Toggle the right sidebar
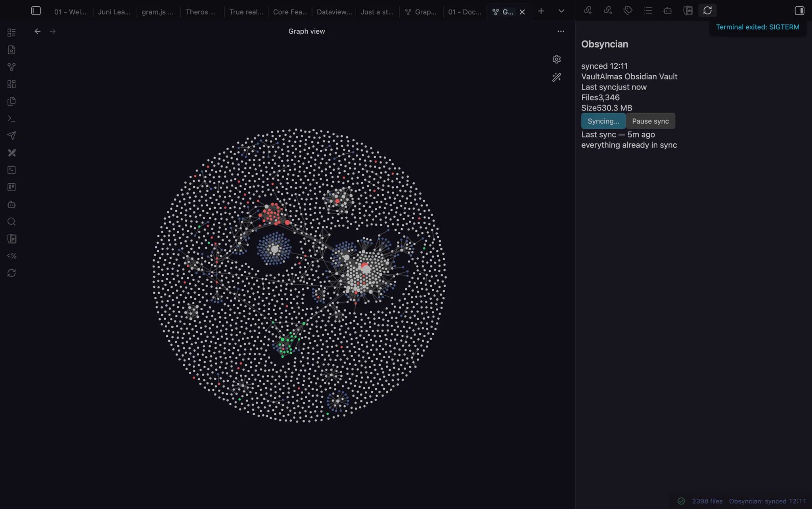The height and width of the screenshot is (509, 812). tap(799, 11)
